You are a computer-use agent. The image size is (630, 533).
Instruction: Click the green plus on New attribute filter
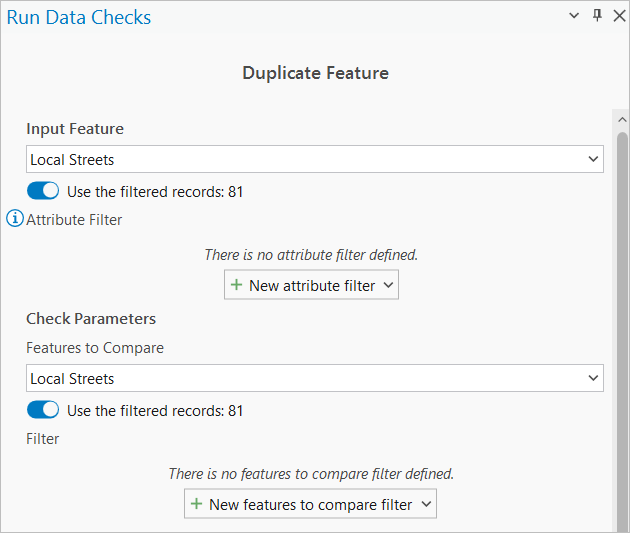click(x=237, y=285)
